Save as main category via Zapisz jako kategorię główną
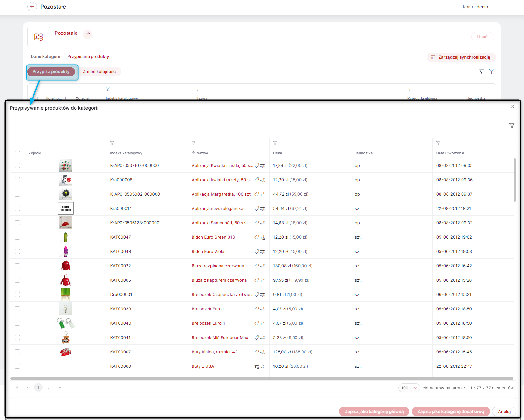Screen dimensions: 524x420 click(374, 411)
